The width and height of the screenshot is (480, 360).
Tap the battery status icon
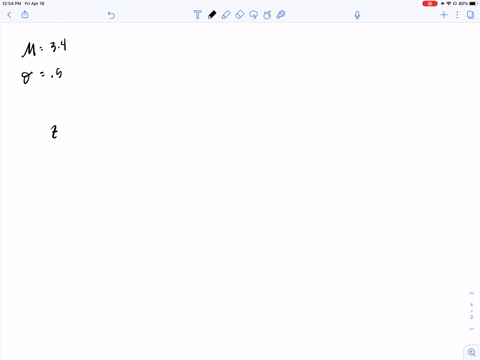[473, 4]
